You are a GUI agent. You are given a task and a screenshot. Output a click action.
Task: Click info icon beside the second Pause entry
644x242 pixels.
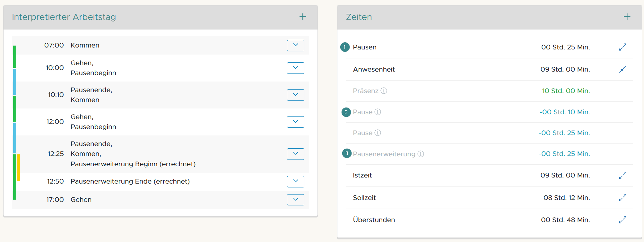(x=378, y=133)
